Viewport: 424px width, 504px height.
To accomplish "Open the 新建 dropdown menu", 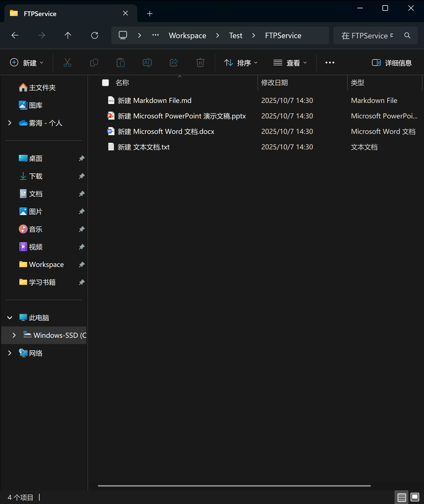I will [27, 63].
